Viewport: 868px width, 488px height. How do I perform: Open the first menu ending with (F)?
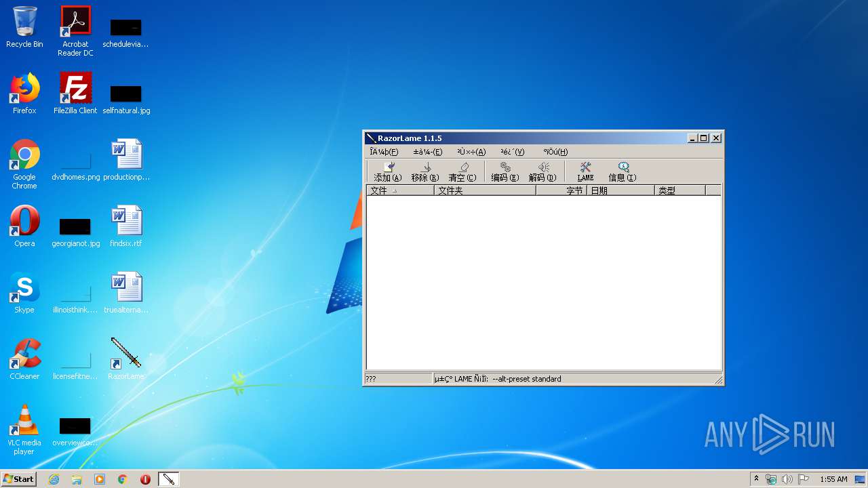384,152
